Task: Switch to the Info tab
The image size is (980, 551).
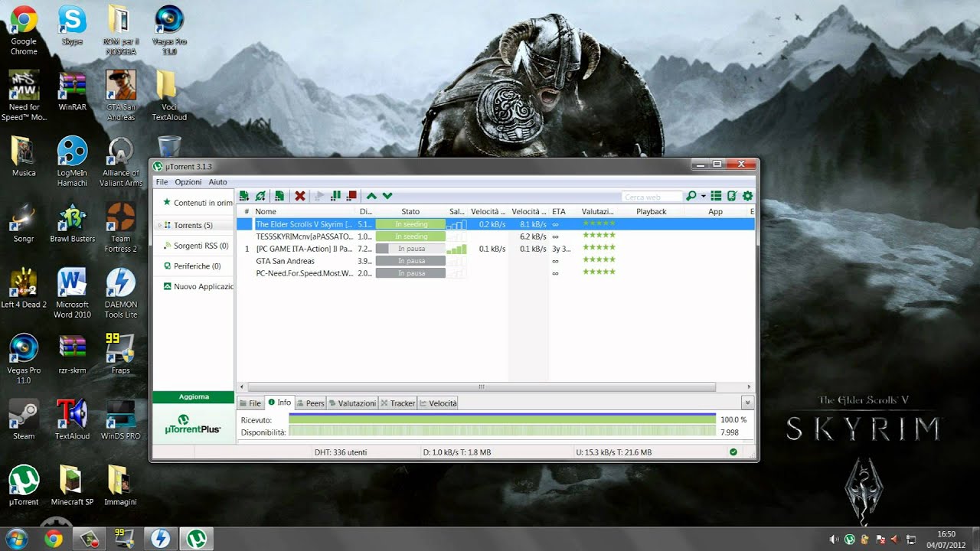Action: (x=280, y=403)
